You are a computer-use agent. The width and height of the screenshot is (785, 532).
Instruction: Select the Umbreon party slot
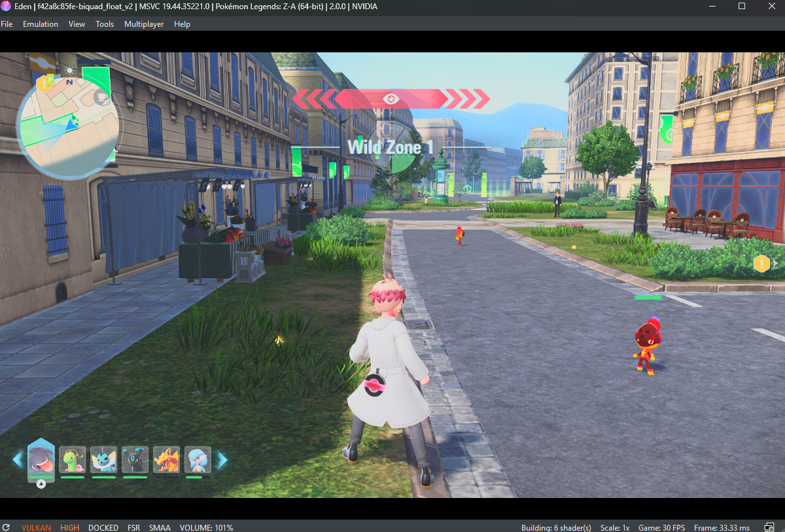pyautogui.click(x=135, y=460)
